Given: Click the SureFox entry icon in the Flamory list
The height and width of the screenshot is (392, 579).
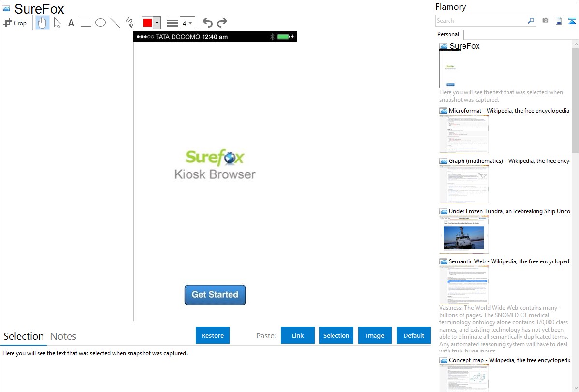Looking at the screenshot, I should tap(443, 46).
